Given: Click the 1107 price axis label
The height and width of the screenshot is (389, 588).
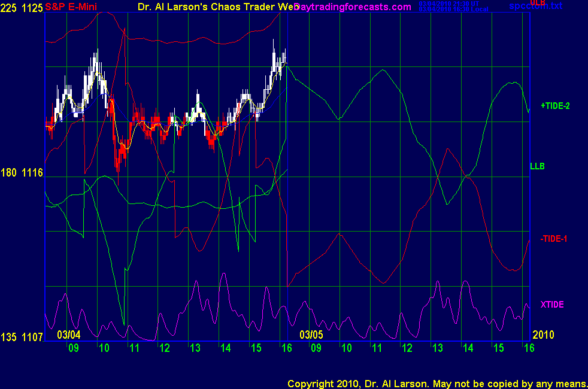Looking at the screenshot, I should point(32,338).
